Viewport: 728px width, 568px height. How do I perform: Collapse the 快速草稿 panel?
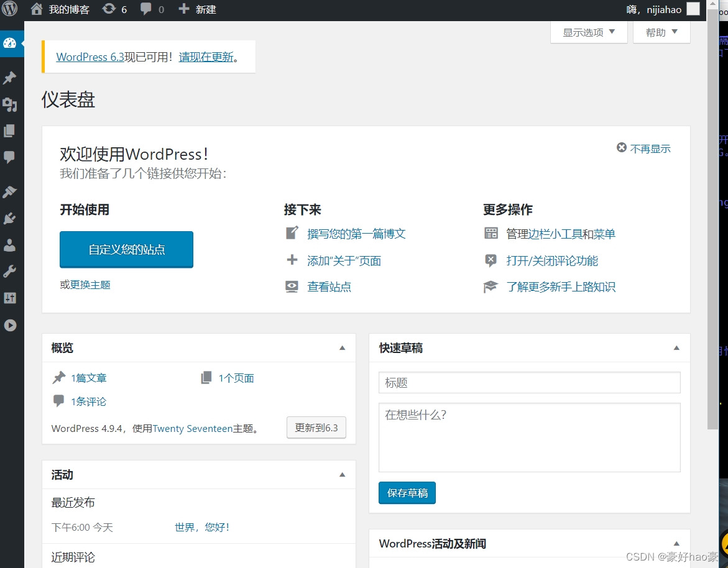coord(676,347)
